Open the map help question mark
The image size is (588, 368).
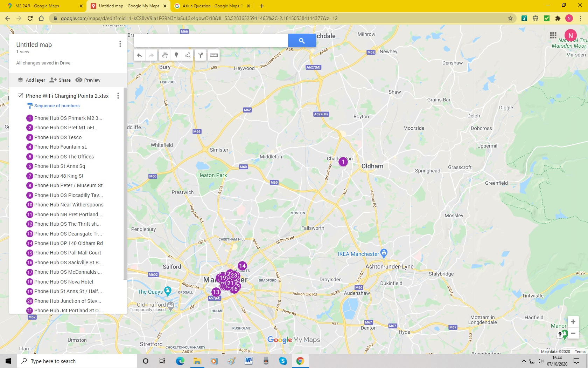560,335
